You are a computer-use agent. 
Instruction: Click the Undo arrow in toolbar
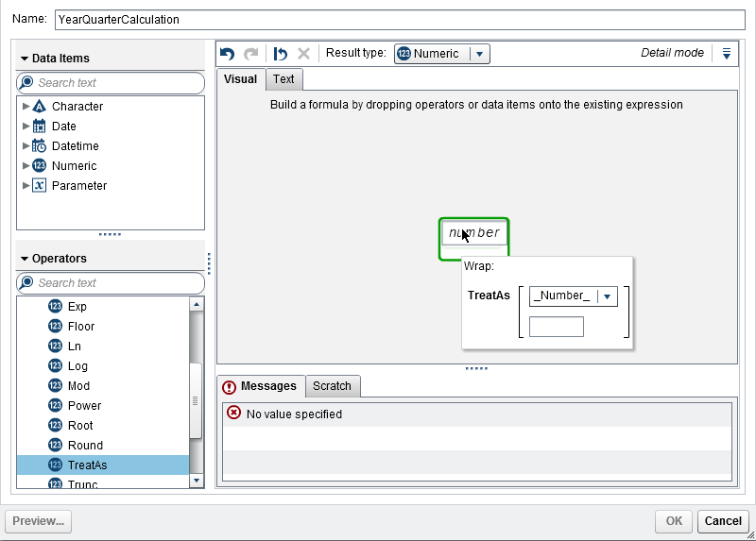pyautogui.click(x=227, y=55)
